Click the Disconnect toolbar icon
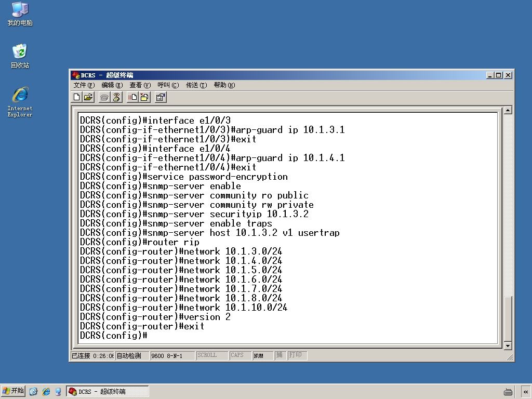The width and height of the screenshot is (532, 399). click(116, 97)
